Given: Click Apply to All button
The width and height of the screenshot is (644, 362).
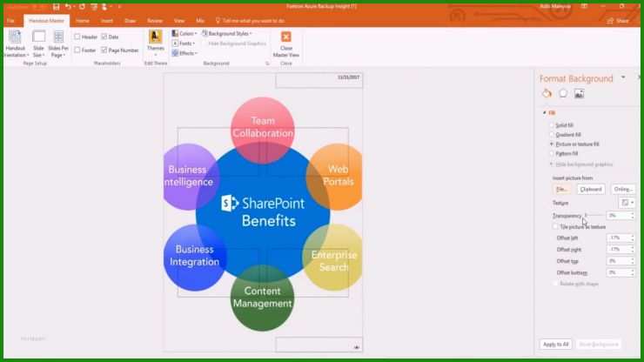Looking at the screenshot, I should (x=556, y=345).
